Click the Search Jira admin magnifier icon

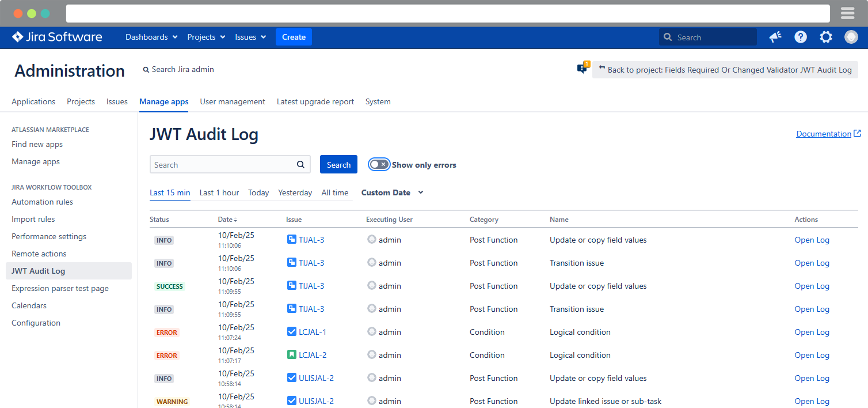(146, 70)
